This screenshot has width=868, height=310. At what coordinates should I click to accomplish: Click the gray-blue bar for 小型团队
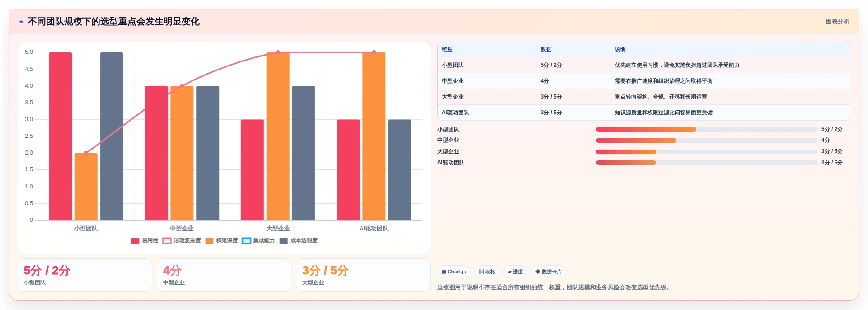click(112, 136)
